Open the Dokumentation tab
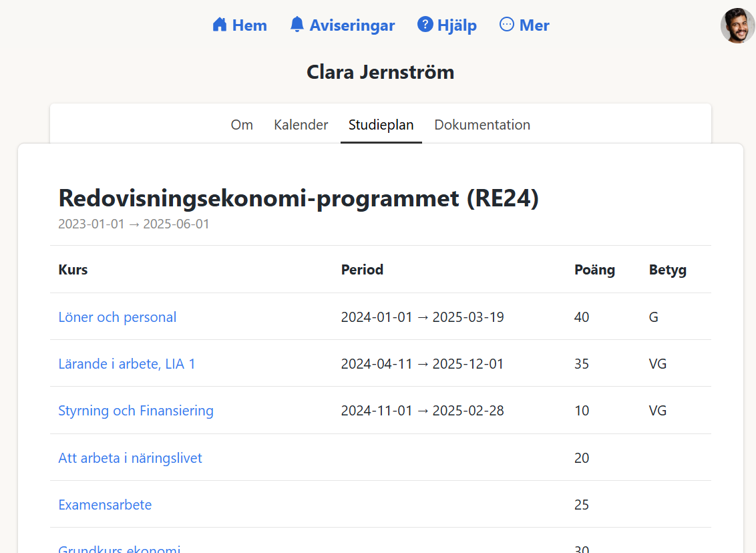Screen dimensions: 756x553 click(x=482, y=125)
